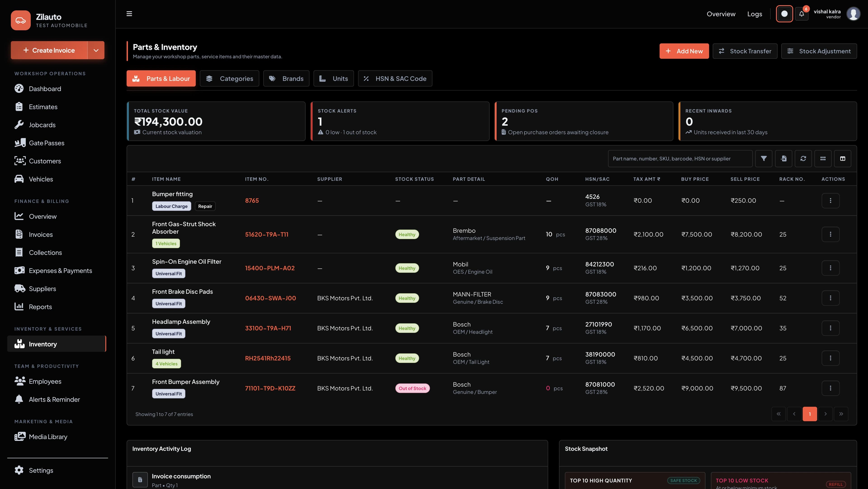Open actions menu for Front Bumper Assembly
The image size is (868, 489).
coord(830,388)
